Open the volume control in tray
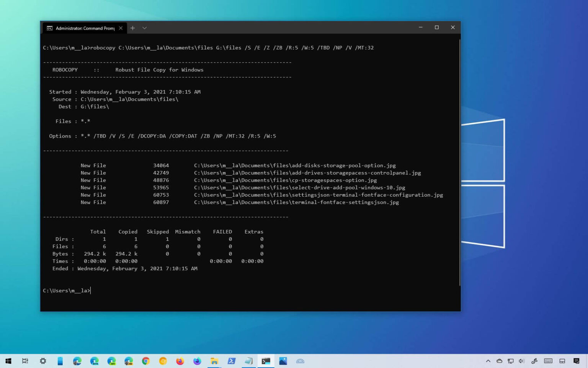The height and width of the screenshot is (368, 588). pos(522,361)
